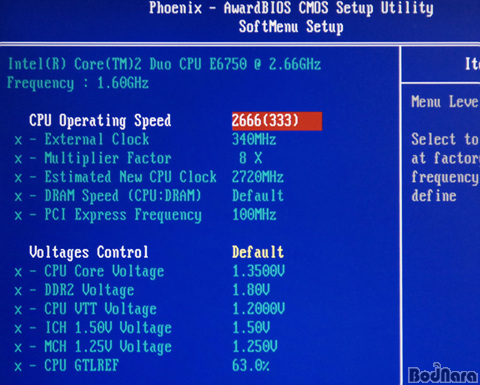Click the x marker beside Multiplier Factor

pyautogui.click(x=18, y=159)
